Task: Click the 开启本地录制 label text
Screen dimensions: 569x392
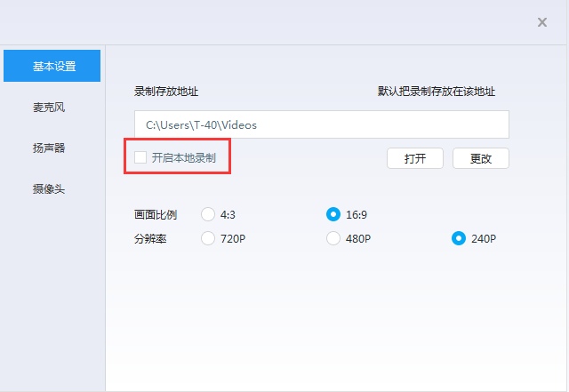Action: pyautogui.click(x=183, y=157)
